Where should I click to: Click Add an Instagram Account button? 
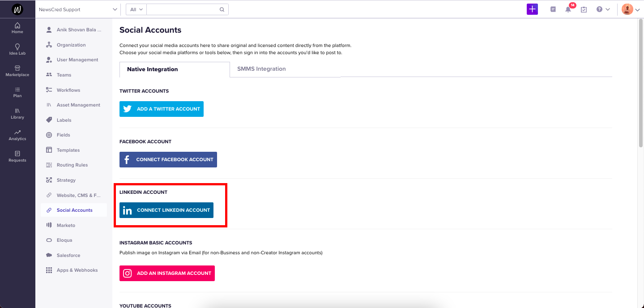click(x=167, y=273)
